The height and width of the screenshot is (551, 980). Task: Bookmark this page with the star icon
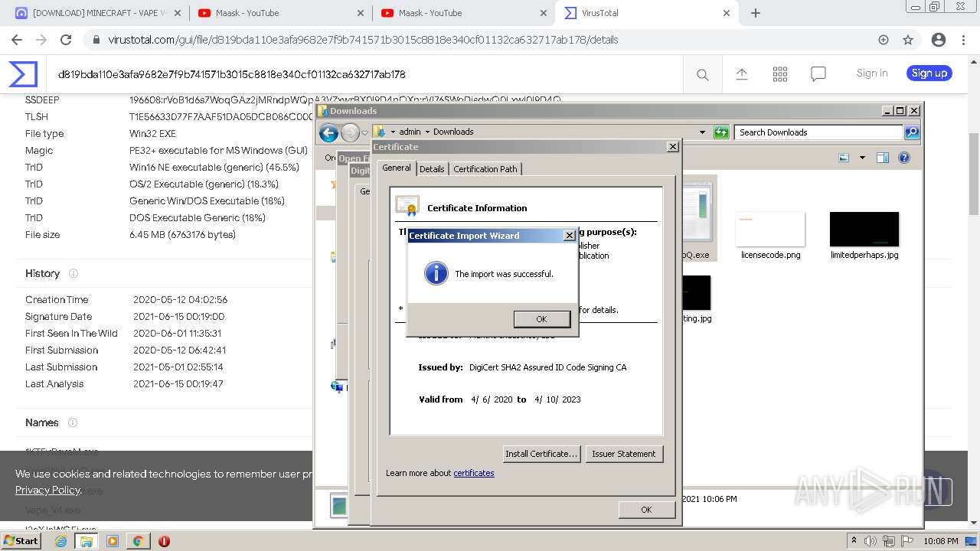tap(908, 40)
